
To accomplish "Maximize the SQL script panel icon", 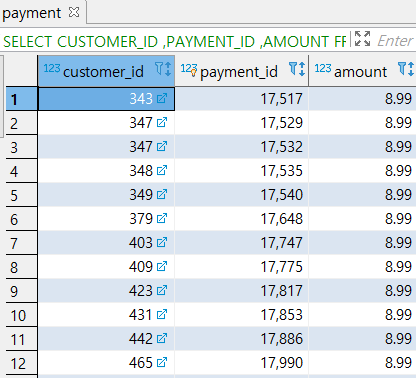I will [362, 39].
